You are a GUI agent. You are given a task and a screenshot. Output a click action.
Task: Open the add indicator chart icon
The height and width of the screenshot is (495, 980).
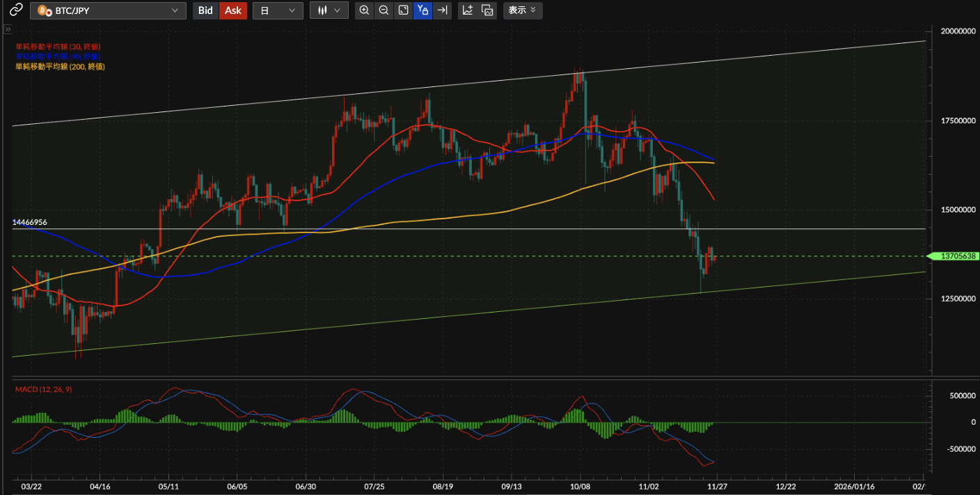[468, 10]
